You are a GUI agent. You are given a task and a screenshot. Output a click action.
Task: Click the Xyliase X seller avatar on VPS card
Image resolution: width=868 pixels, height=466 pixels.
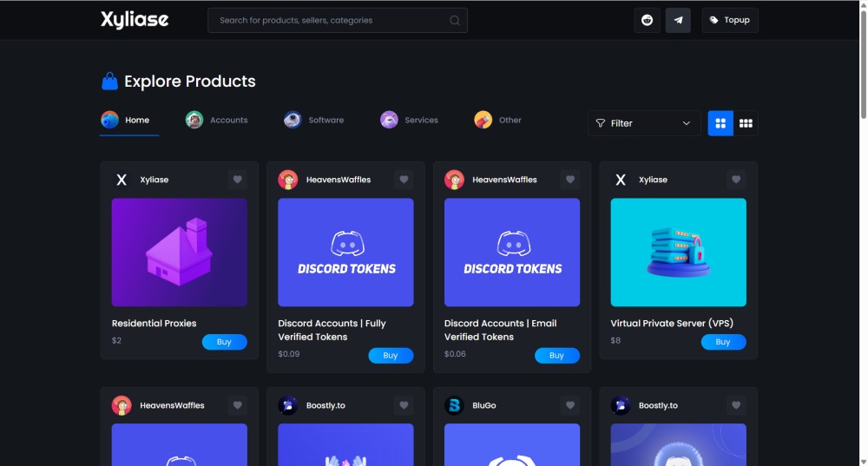tap(621, 180)
